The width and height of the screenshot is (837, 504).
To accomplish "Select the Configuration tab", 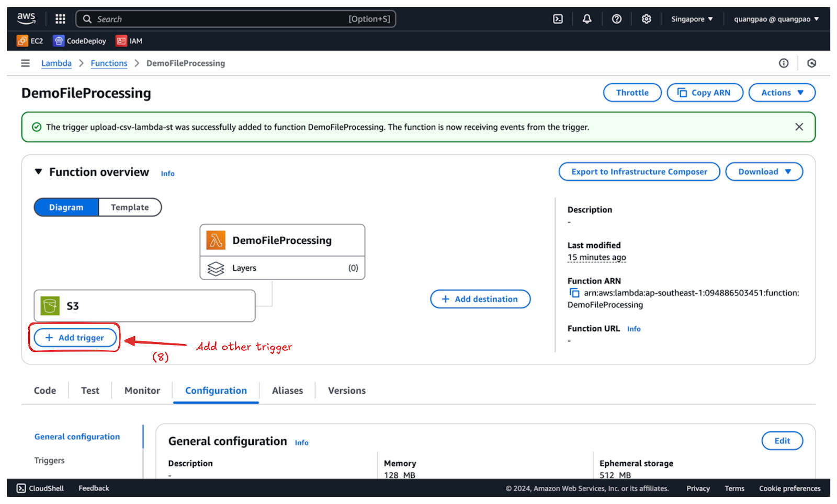I will click(x=216, y=391).
